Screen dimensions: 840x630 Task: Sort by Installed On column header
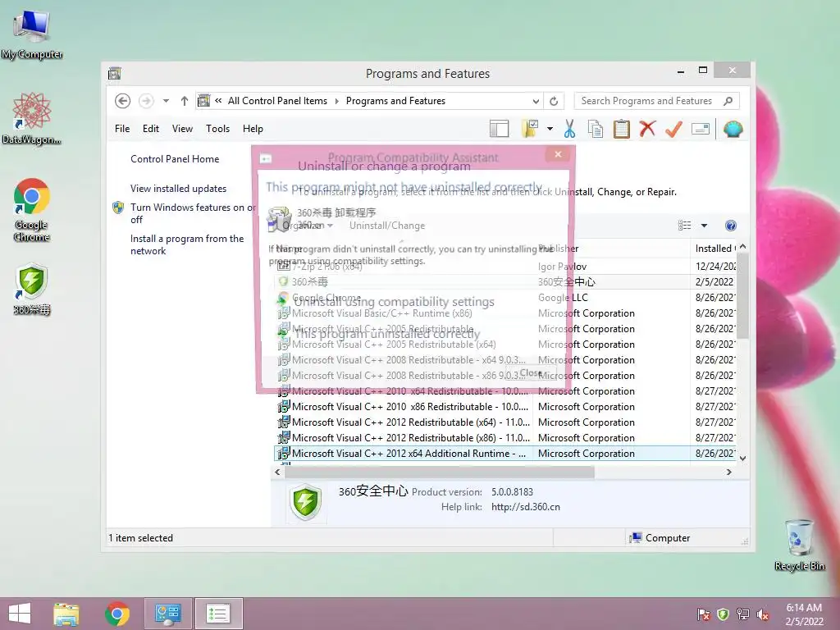pos(714,249)
